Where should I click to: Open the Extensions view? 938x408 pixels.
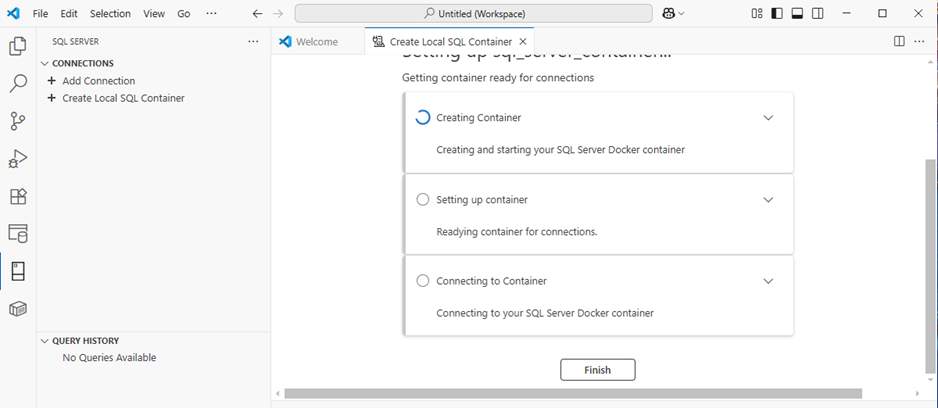point(18,196)
